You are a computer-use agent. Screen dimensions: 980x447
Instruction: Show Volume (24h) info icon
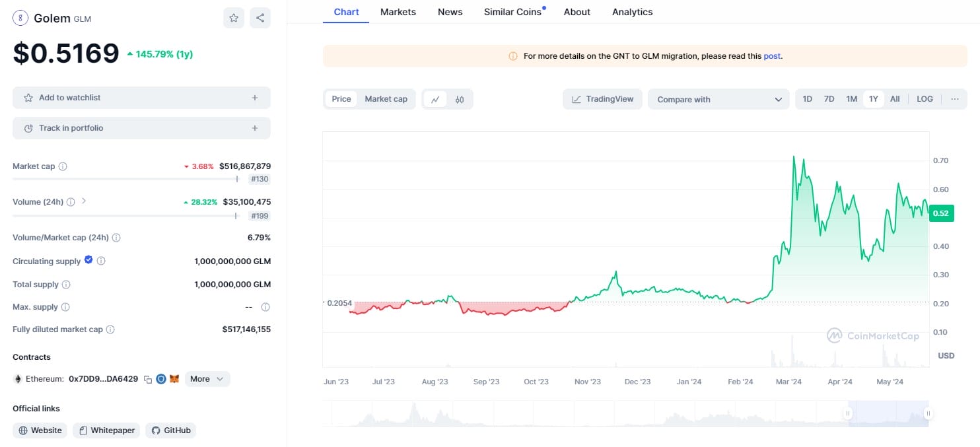pyautogui.click(x=71, y=202)
